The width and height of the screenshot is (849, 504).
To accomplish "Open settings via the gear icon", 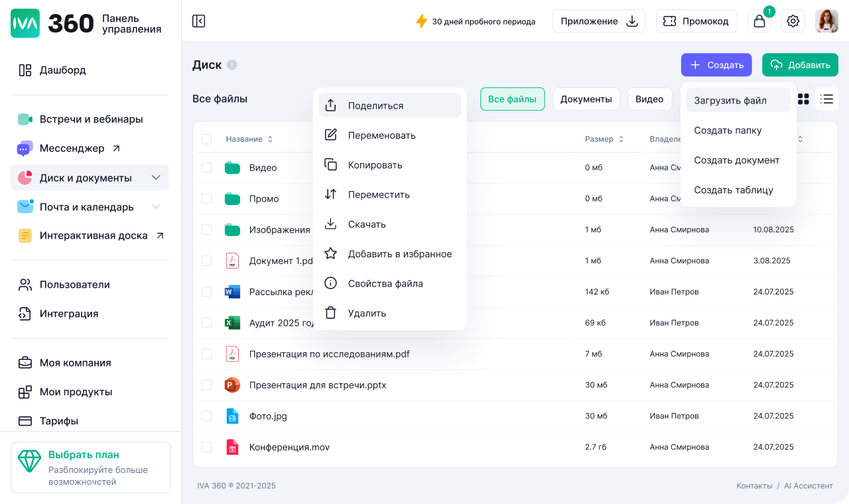I will click(x=793, y=21).
